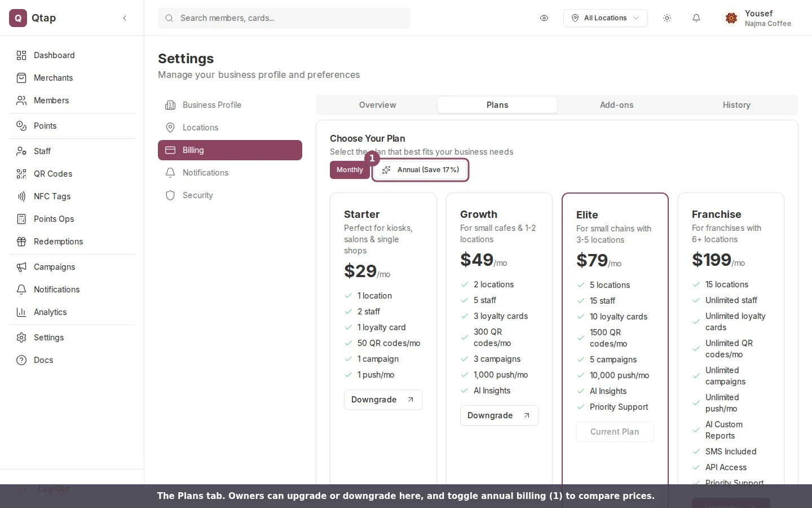
Task: Focus the Search members, cards field
Action: click(284, 18)
